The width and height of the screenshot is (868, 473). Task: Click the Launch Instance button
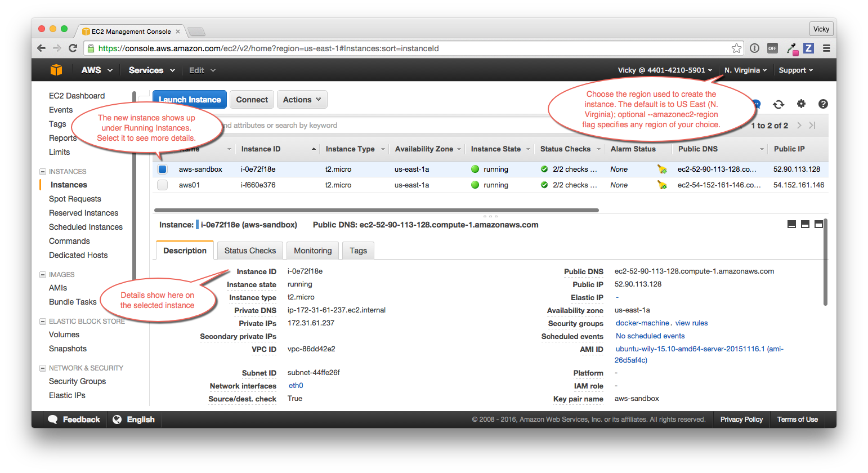[190, 99]
